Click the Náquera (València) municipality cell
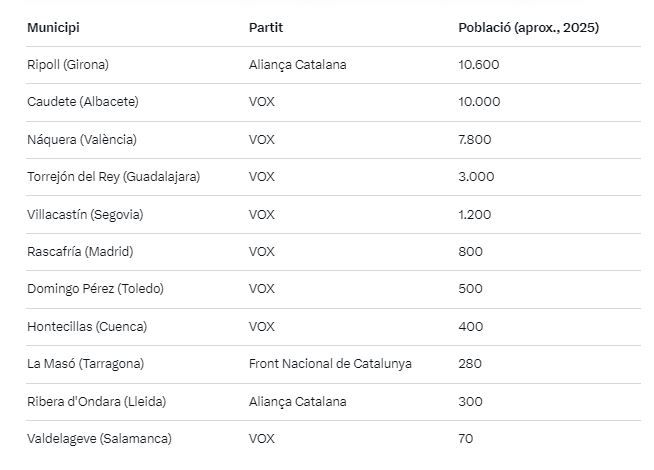 point(82,139)
